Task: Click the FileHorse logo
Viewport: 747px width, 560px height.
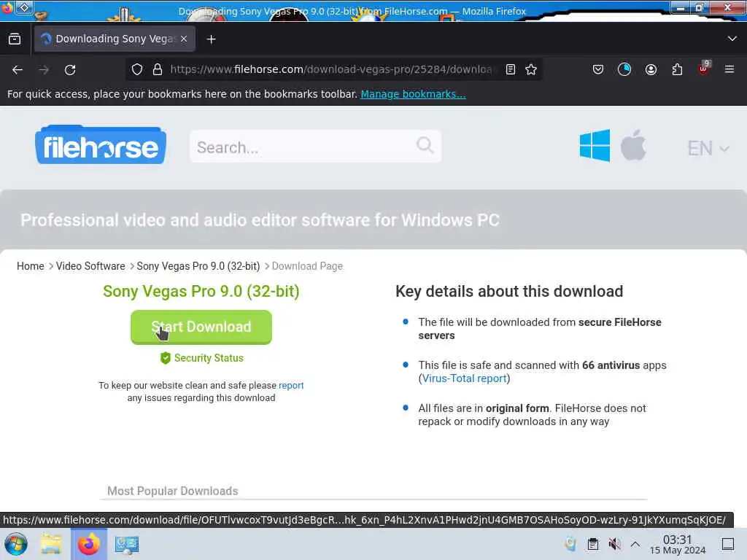Action: coord(101,145)
